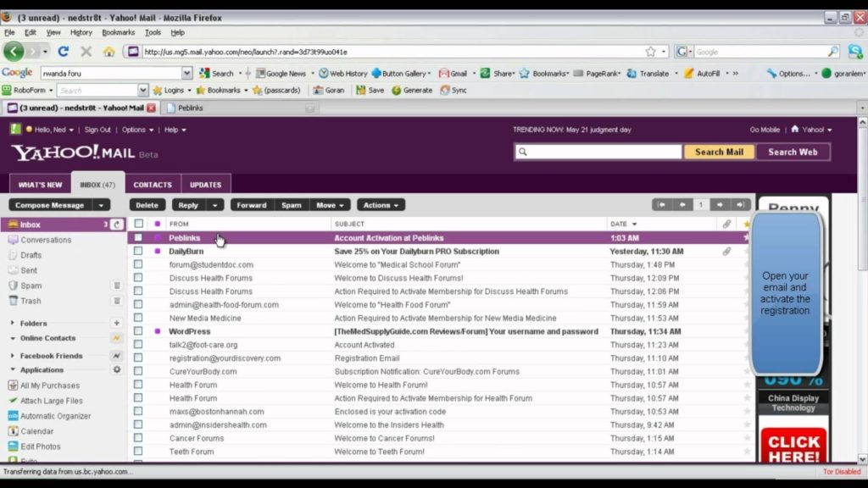Open Gmail from the Google toolbar

click(x=453, y=73)
